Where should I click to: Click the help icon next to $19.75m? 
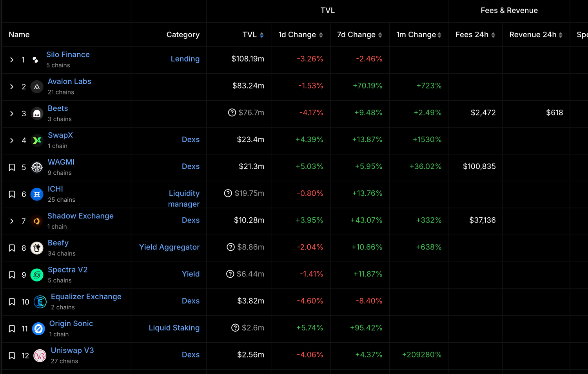click(228, 193)
